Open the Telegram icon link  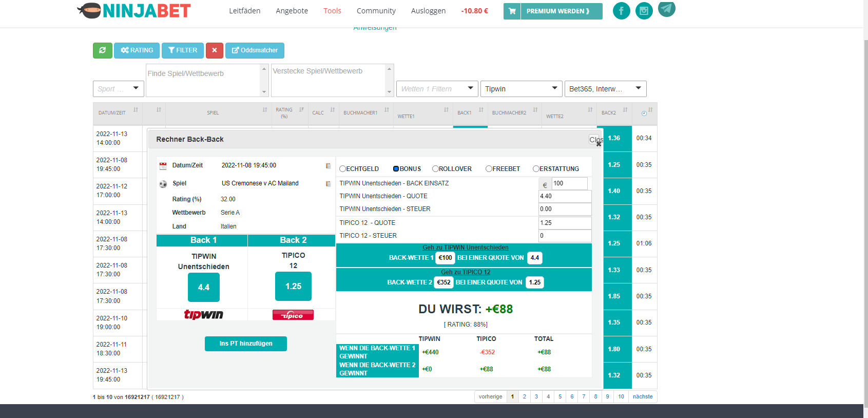coord(666,8)
